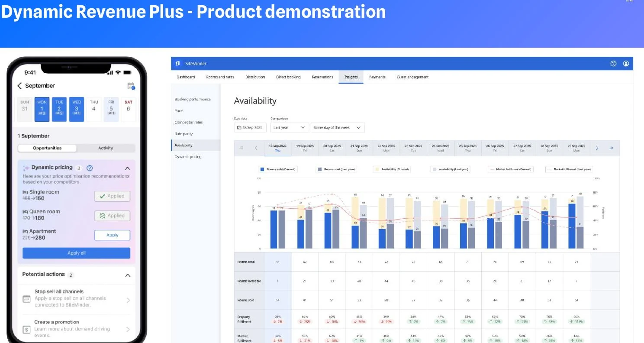This screenshot has height=343, width=644.
Task: Open the calendar icon on the phone screen
Action: coord(131,86)
